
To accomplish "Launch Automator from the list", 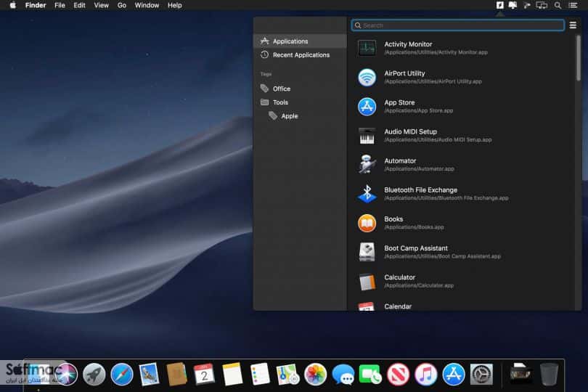I will click(x=461, y=165).
